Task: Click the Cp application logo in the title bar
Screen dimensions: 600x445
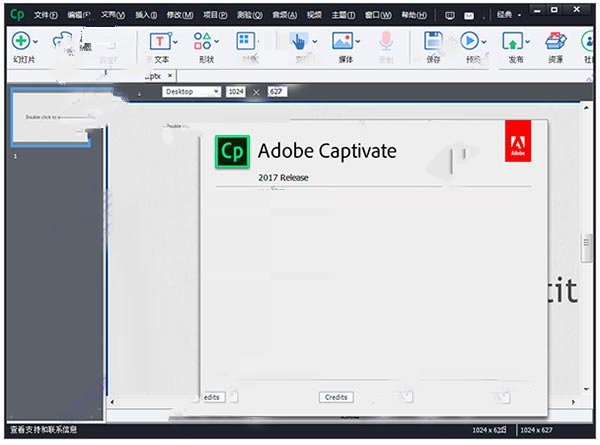Action: click(x=17, y=15)
